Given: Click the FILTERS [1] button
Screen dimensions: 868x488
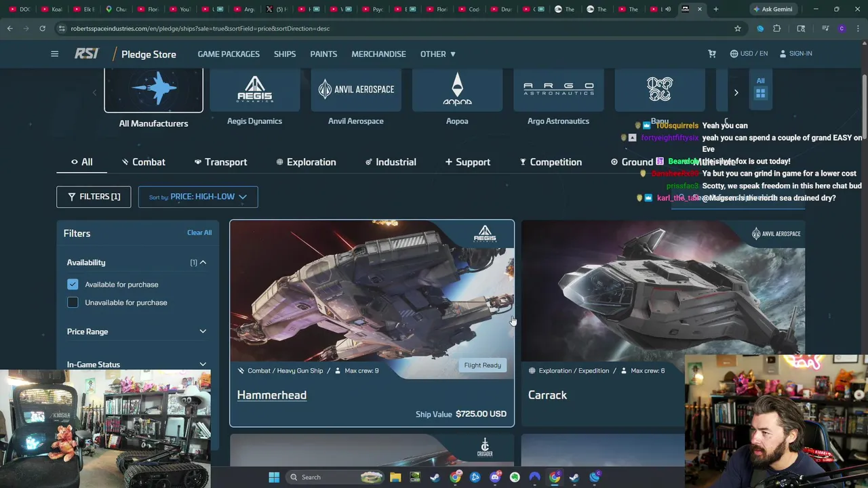Looking at the screenshot, I should pyautogui.click(x=94, y=197).
